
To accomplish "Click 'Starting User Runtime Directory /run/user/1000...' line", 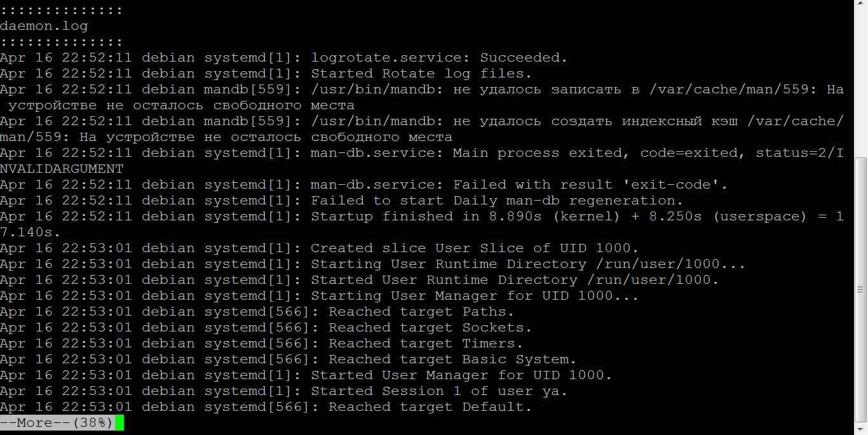I will 372,264.
